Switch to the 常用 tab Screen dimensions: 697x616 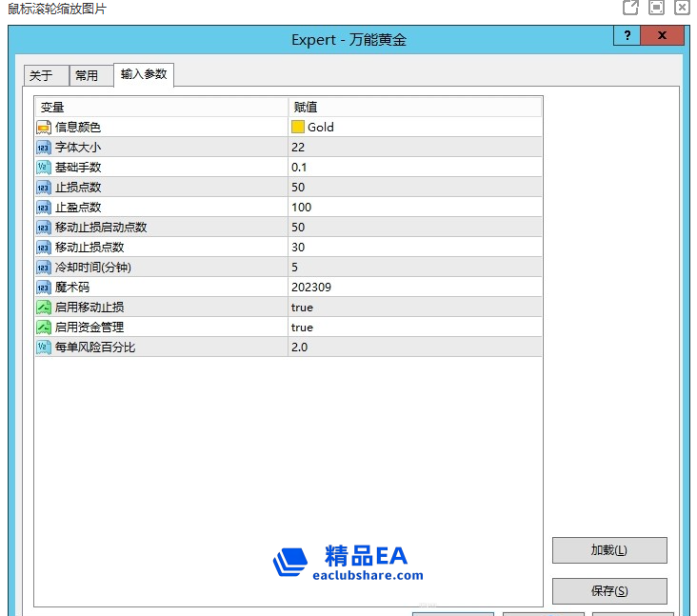pyautogui.click(x=90, y=75)
